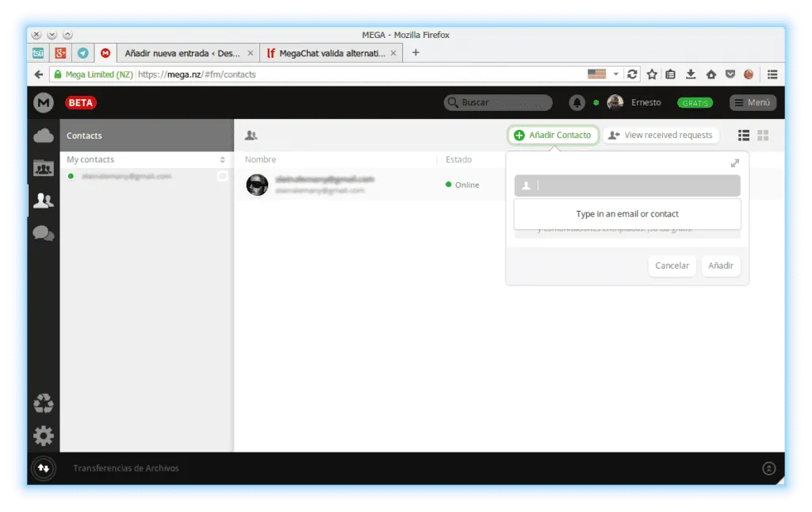
Task: Switch to list view
Action: pyautogui.click(x=744, y=135)
